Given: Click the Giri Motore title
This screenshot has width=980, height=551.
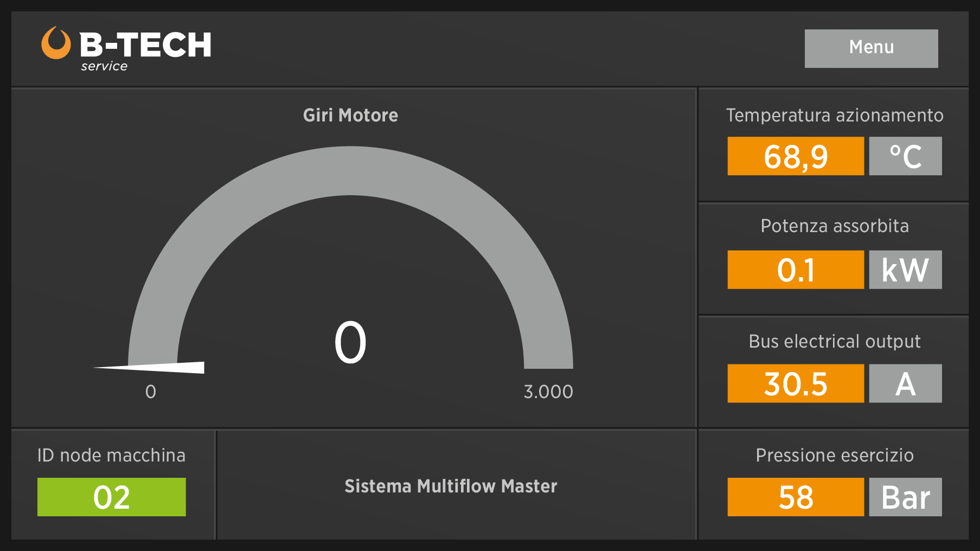Looking at the screenshot, I should (350, 115).
